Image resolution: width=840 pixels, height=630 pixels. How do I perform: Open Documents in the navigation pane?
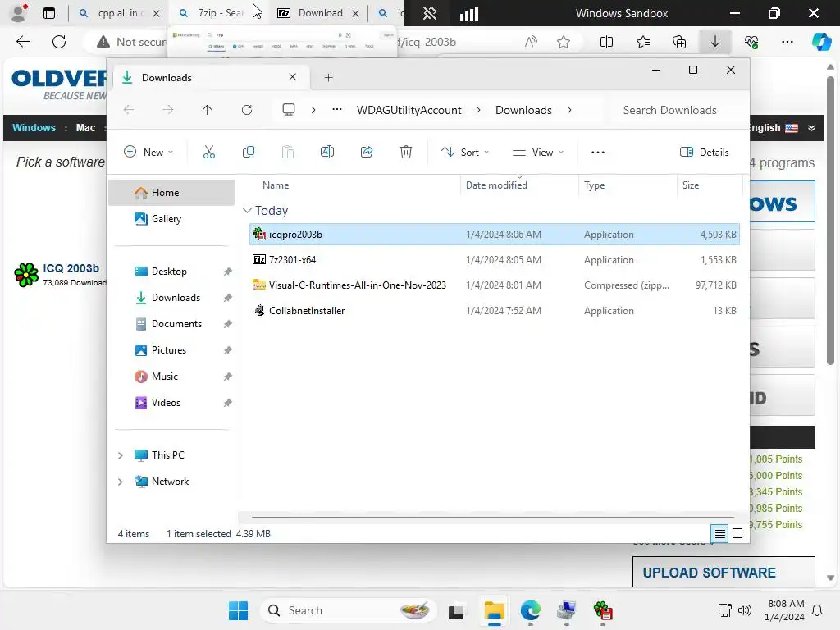[171, 324]
